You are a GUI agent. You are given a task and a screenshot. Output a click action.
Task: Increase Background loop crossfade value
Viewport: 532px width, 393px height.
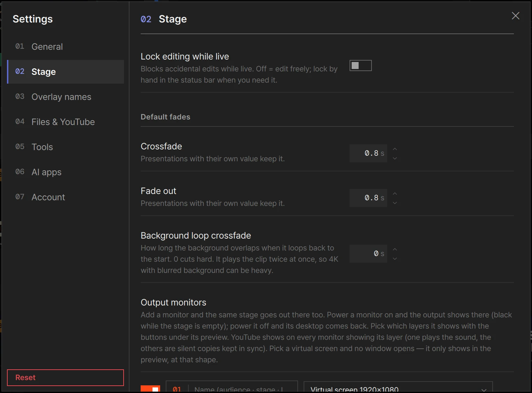[x=395, y=249]
